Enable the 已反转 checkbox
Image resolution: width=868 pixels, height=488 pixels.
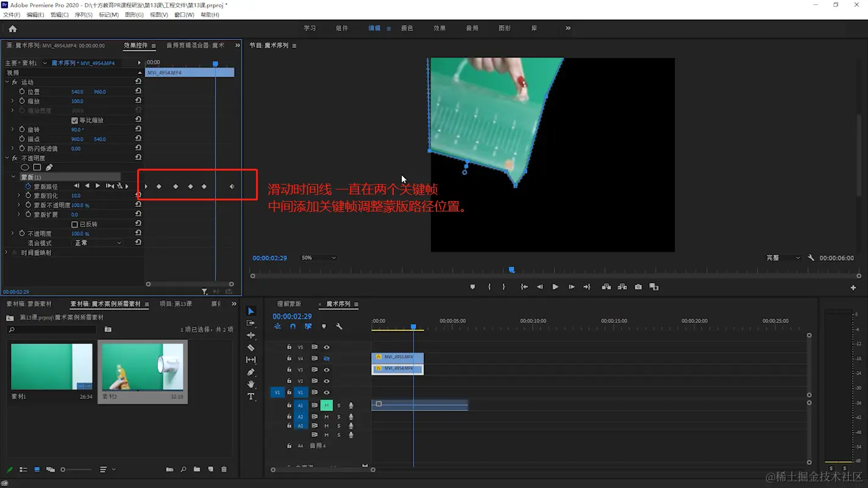coord(75,224)
